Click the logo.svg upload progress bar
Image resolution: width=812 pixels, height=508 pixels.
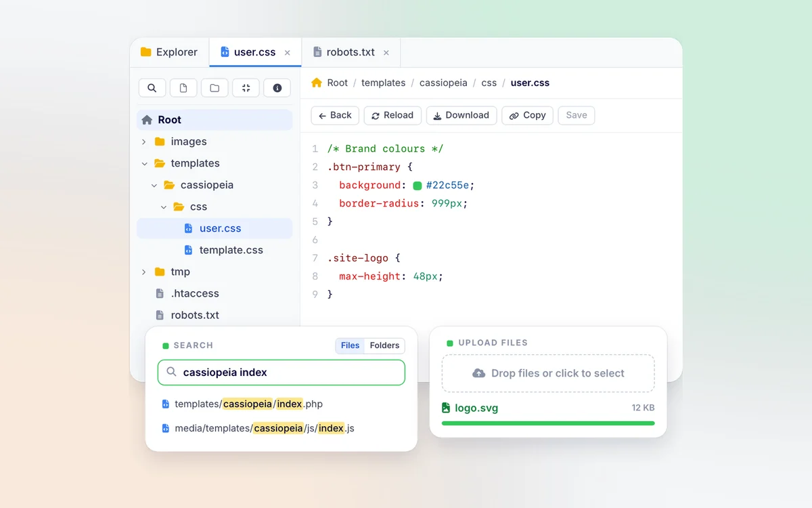[548, 423]
